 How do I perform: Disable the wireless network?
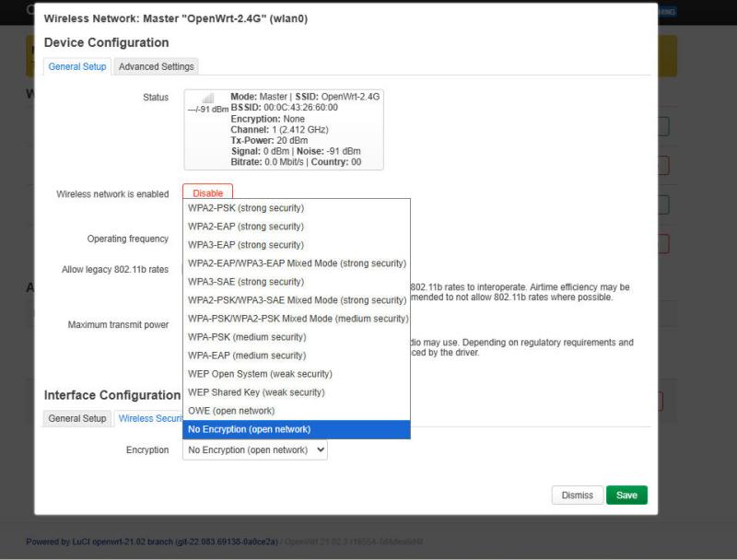[x=207, y=192]
